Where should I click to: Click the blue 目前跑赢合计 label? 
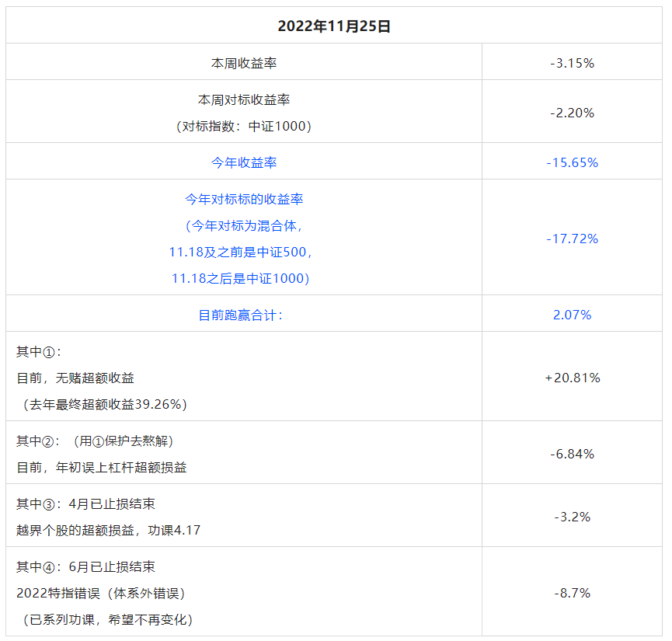[x=241, y=315]
